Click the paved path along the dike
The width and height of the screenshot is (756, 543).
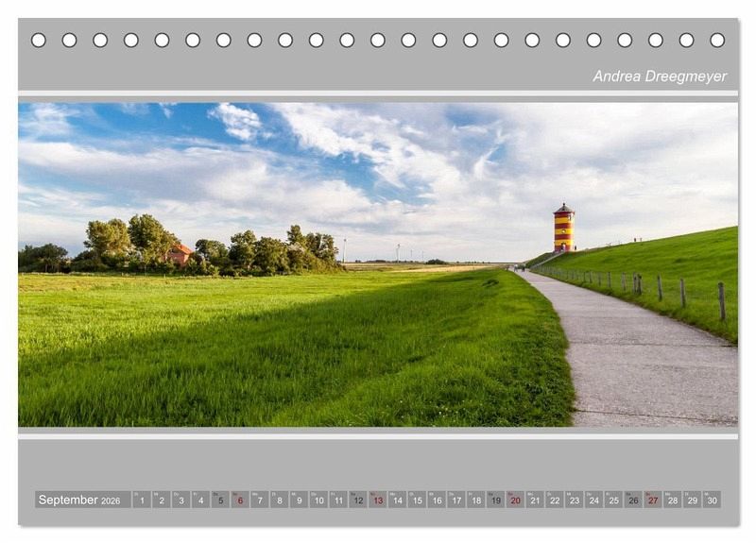coord(633,359)
